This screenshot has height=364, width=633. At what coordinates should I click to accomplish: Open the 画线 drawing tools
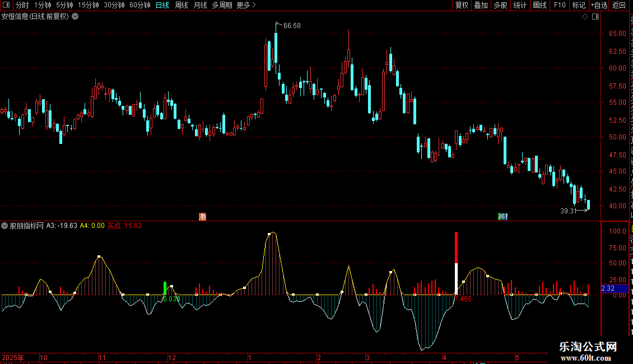click(x=539, y=5)
